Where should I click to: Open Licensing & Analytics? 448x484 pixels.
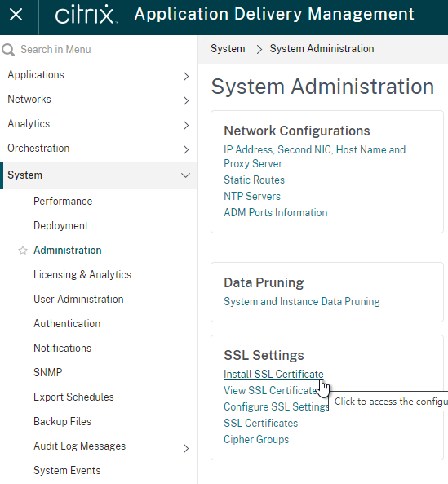click(82, 275)
